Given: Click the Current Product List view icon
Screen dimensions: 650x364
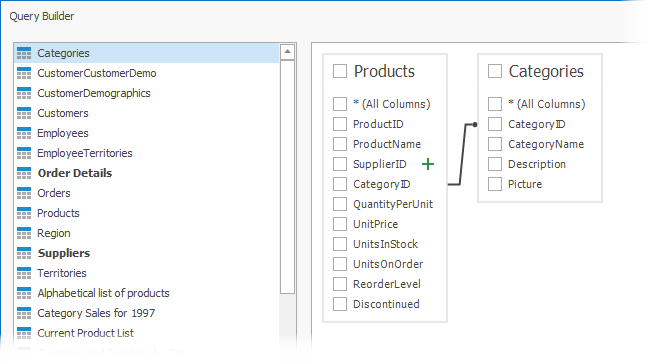Looking at the screenshot, I should point(24,333).
